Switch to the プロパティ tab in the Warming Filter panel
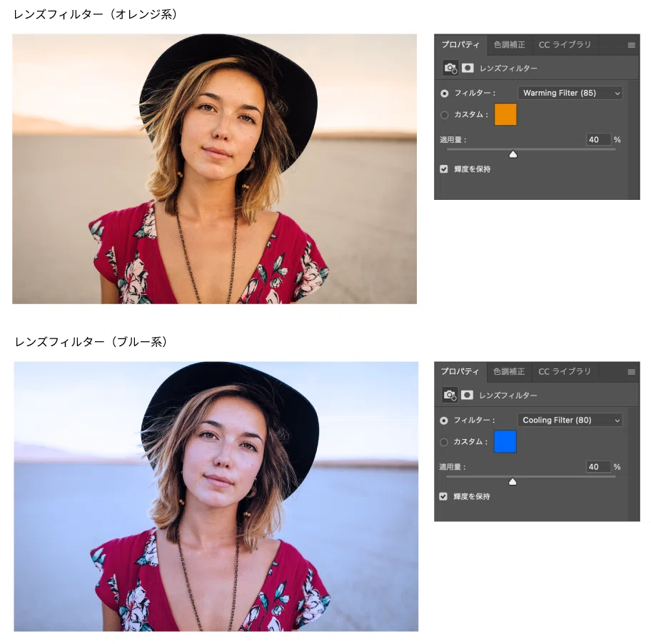 pos(460,45)
